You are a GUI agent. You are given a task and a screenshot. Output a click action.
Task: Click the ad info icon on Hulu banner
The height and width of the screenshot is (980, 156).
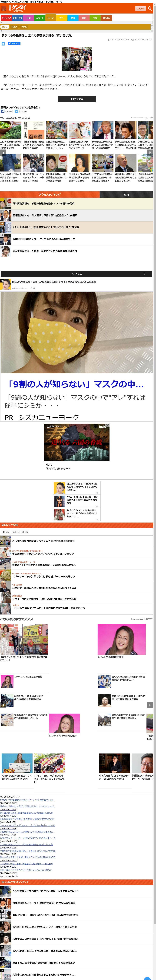107,425
